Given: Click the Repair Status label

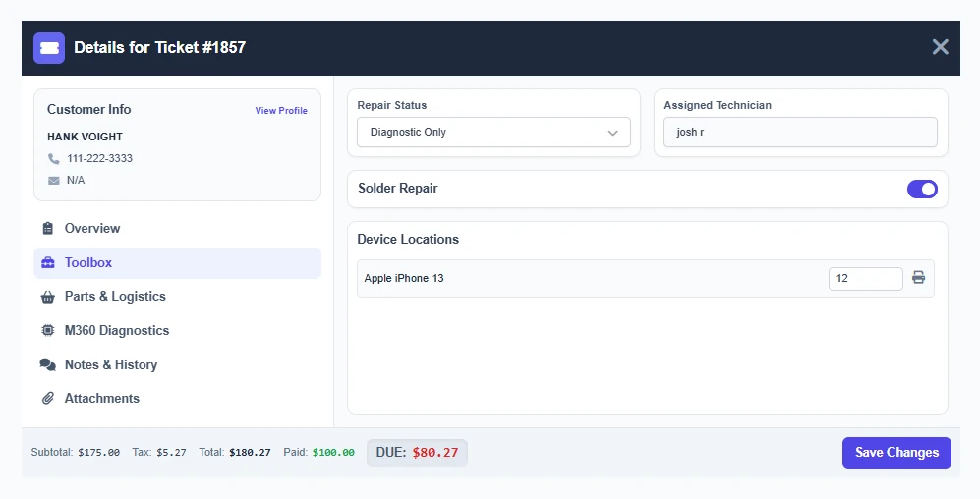Looking at the screenshot, I should (x=392, y=105).
